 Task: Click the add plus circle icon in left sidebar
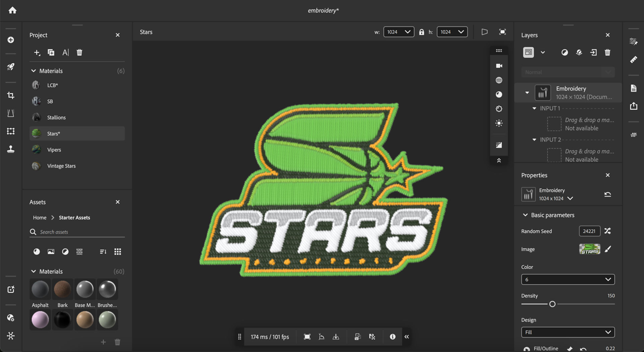[11, 40]
